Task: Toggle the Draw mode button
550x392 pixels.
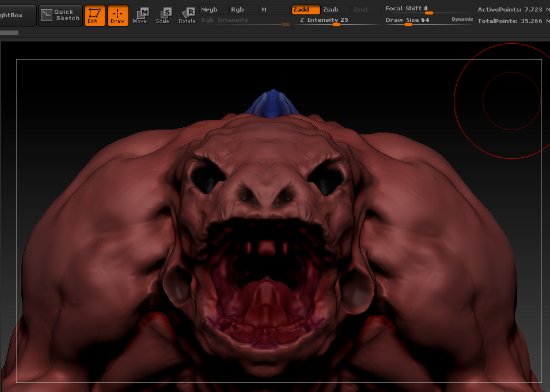Action: pos(118,16)
